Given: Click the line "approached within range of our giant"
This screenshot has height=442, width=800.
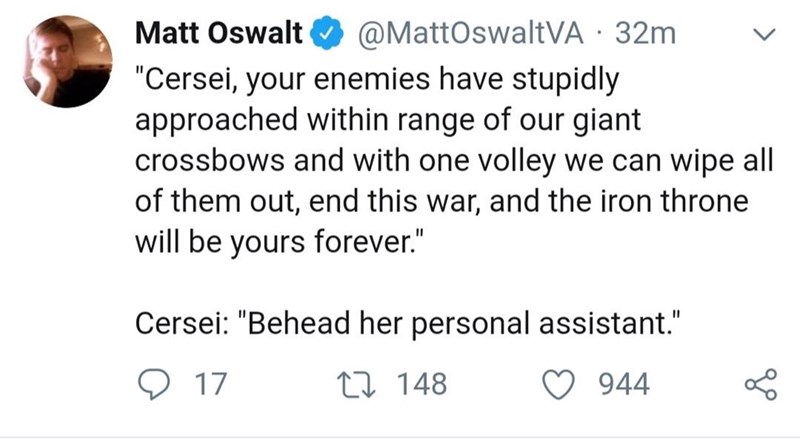Looking at the screenshot, I should coord(388,121).
